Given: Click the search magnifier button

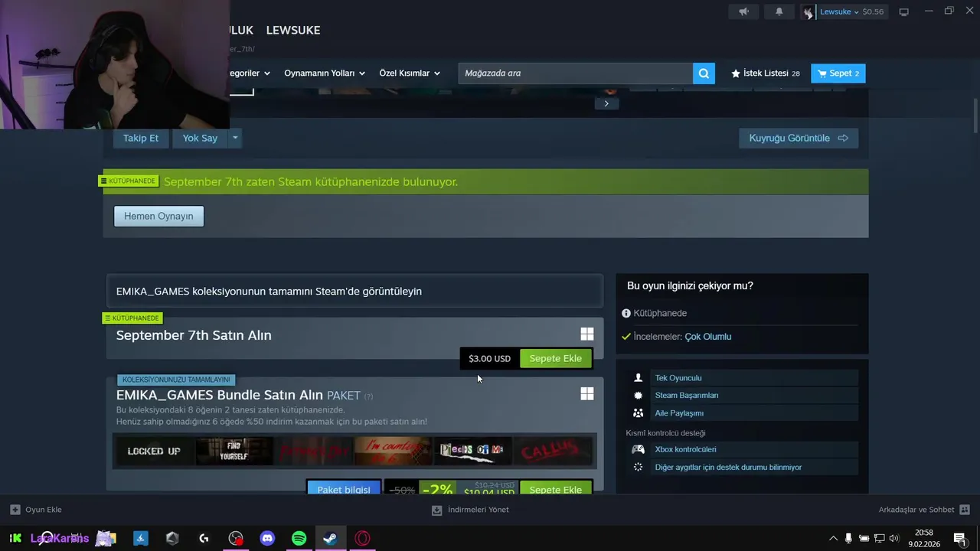Looking at the screenshot, I should click(704, 73).
